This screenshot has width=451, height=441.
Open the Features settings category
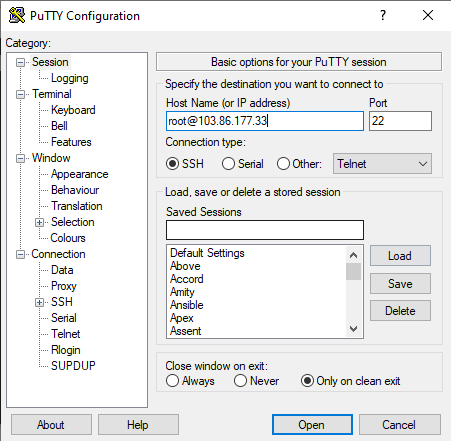(71, 142)
